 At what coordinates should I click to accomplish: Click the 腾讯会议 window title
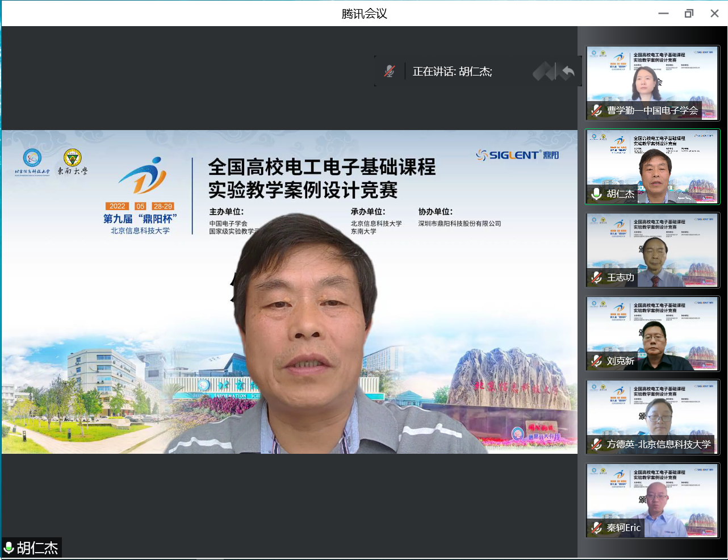click(x=364, y=14)
